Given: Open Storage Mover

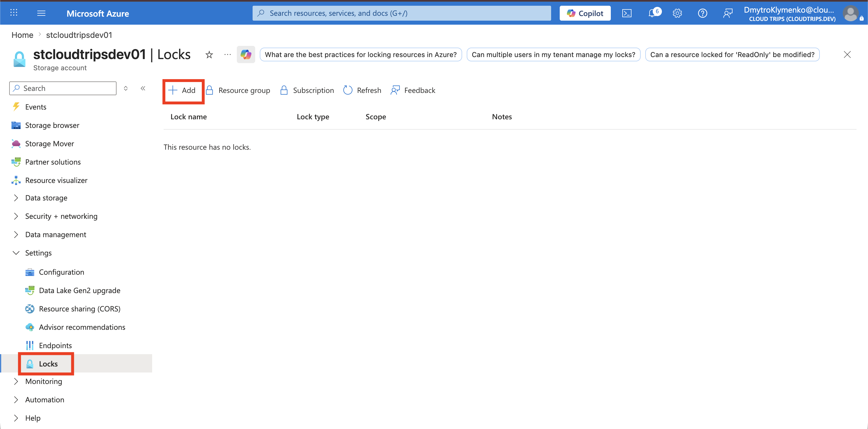Looking at the screenshot, I should 50,144.
